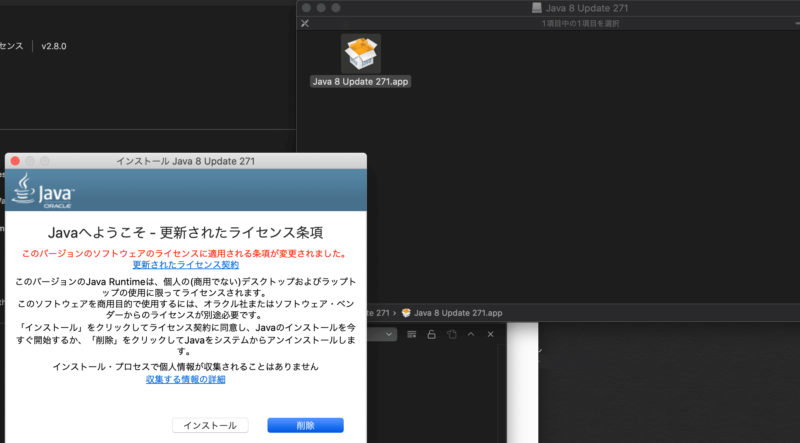Select the Java 8 Update 271.app package icon
This screenshot has height=443, width=800.
tap(361, 54)
